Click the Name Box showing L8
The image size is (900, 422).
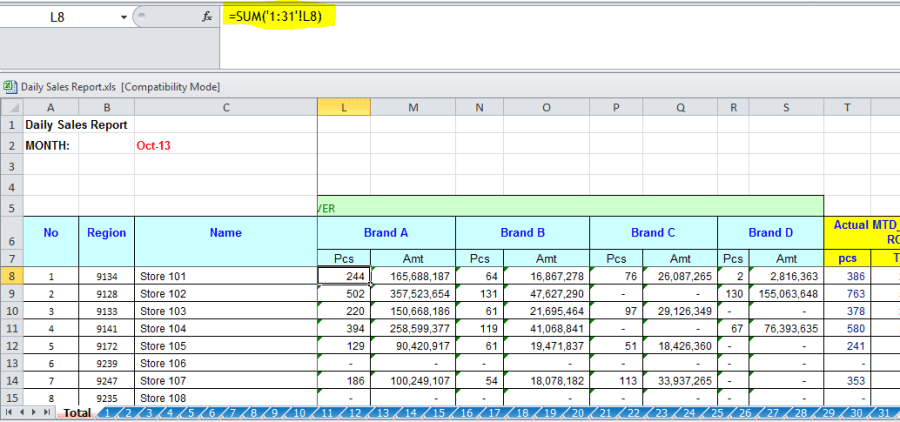[x=60, y=17]
